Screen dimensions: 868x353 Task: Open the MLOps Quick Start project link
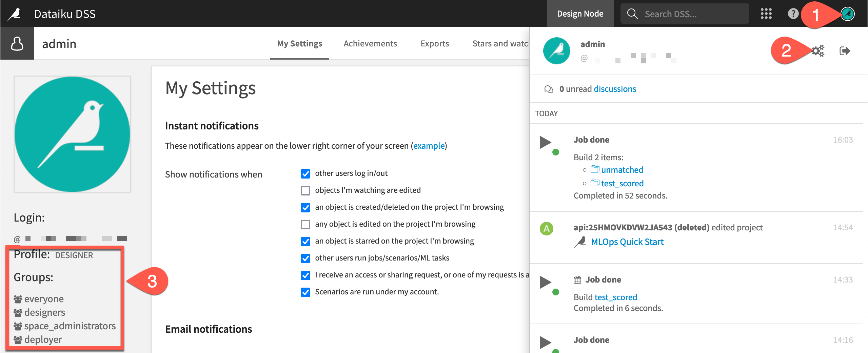point(627,242)
